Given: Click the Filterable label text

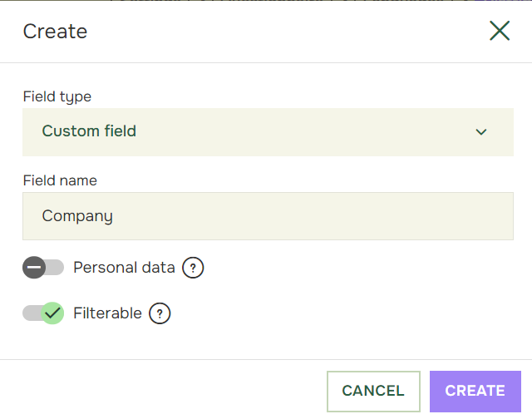Looking at the screenshot, I should click(x=107, y=313).
